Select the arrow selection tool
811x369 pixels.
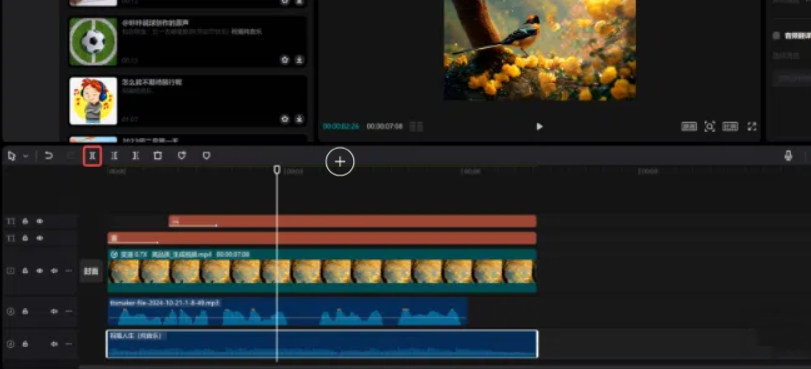point(11,156)
